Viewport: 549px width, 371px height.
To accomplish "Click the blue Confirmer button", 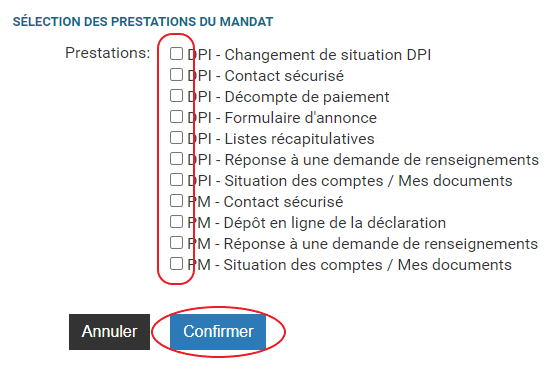I will click(218, 331).
